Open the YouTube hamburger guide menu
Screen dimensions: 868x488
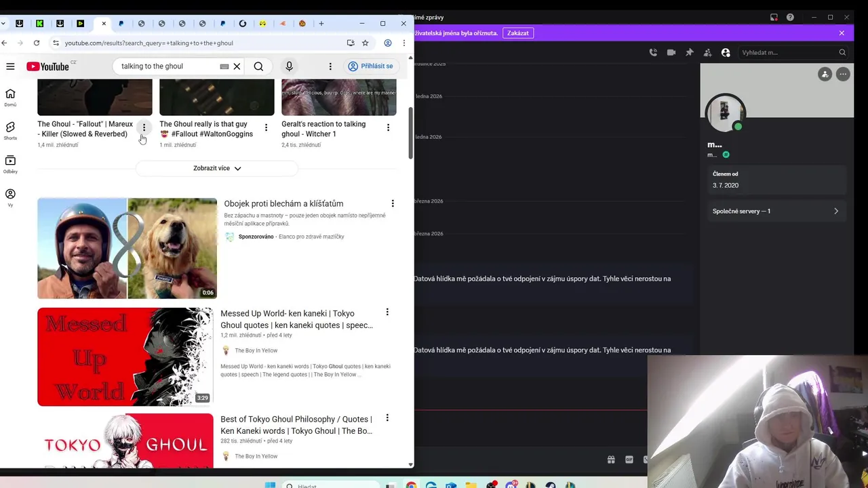point(10,66)
